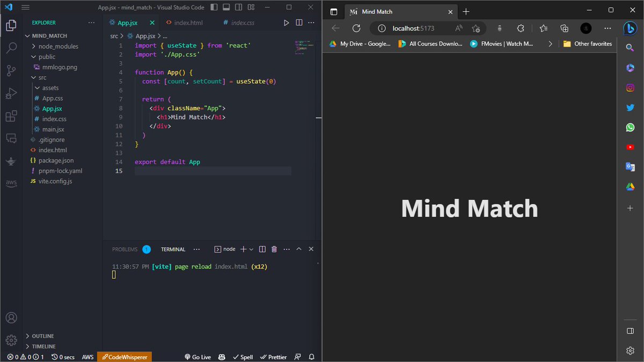Toggle Spell checker in status bar
The width and height of the screenshot is (644, 362).
[242, 357]
